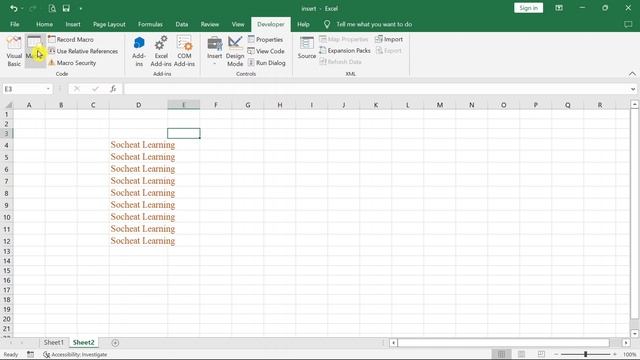Image resolution: width=640 pixels, height=360 pixels.
Task: Expand the Name Box dropdown
Action: (x=48, y=89)
